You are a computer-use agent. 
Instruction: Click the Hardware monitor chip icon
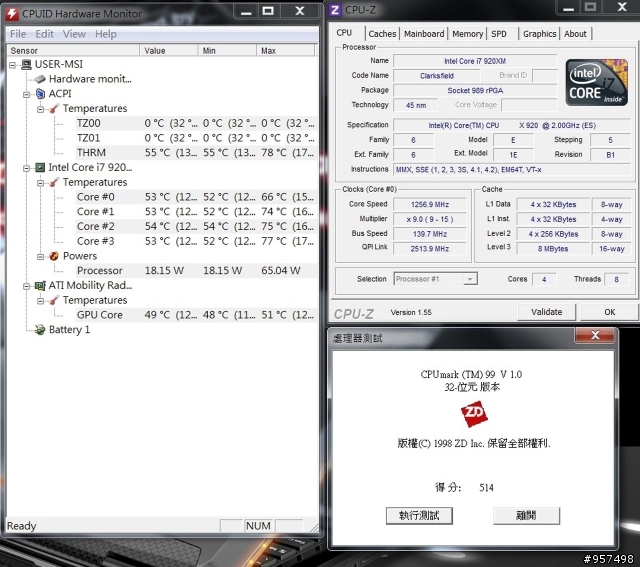click(40, 79)
